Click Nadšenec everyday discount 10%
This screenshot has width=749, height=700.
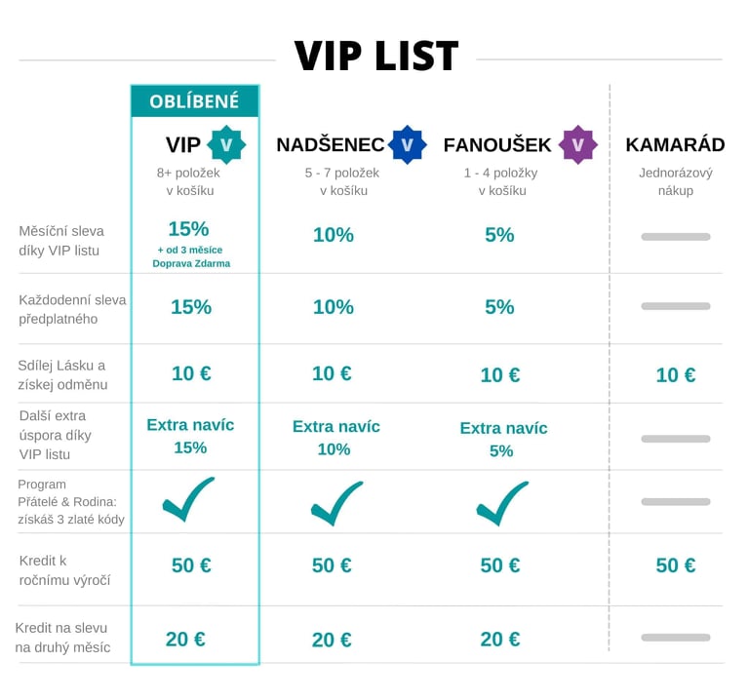tap(334, 307)
